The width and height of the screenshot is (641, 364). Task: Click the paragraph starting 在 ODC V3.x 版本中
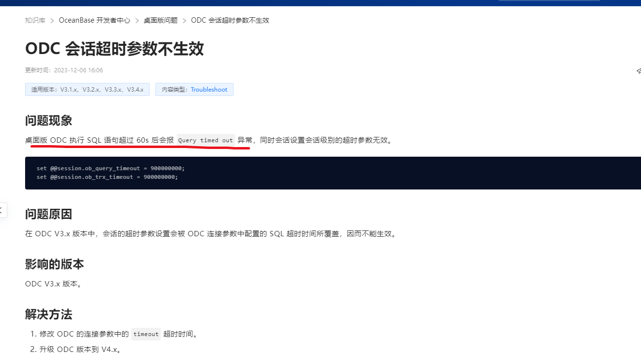pyautogui.click(x=212, y=234)
